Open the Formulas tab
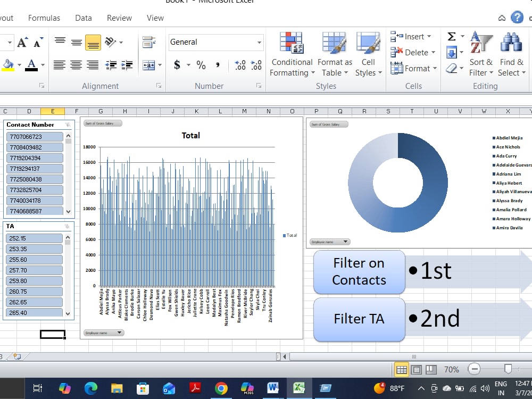 point(44,18)
